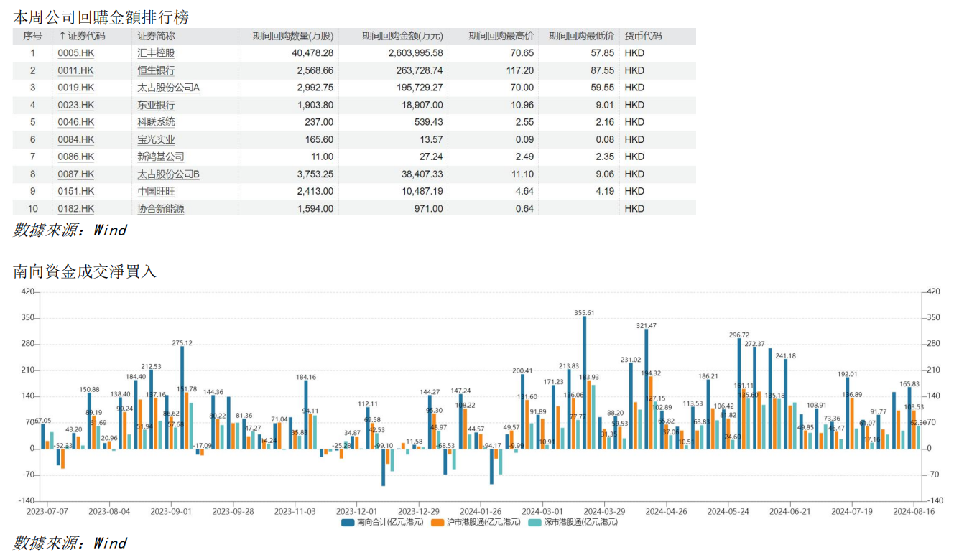Click the 南向資金成交淨買入 heading
This screenshot has width=954, height=560.
pyautogui.click(x=85, y=271)
